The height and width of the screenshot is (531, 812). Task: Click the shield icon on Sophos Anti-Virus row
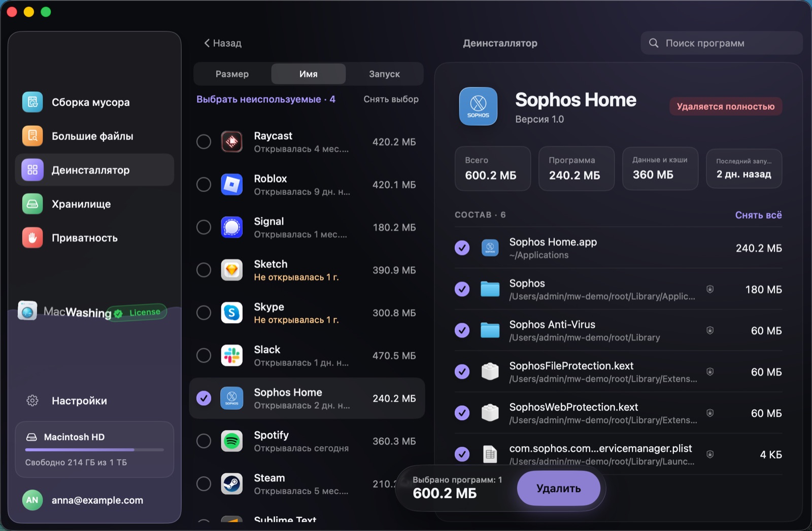pos(710,331)
